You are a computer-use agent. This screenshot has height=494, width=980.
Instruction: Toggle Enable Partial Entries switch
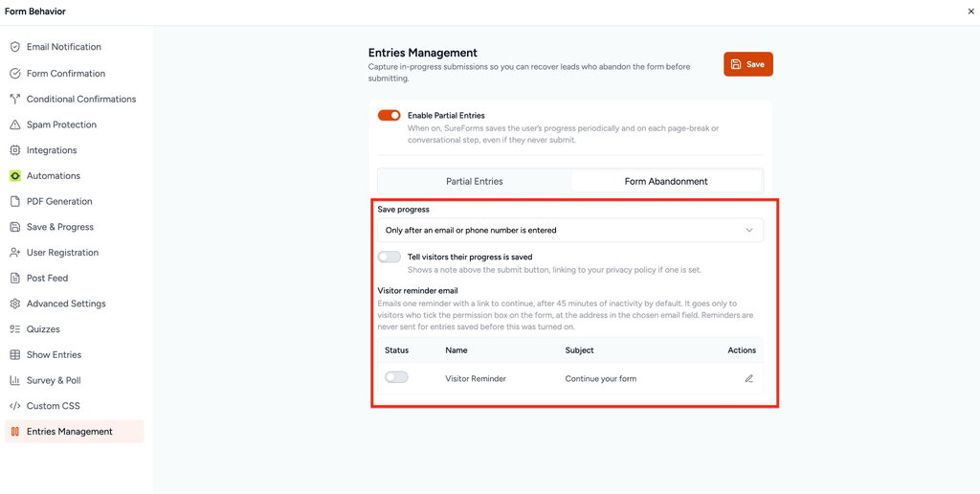pyautogui.click(x=389, y=115)
